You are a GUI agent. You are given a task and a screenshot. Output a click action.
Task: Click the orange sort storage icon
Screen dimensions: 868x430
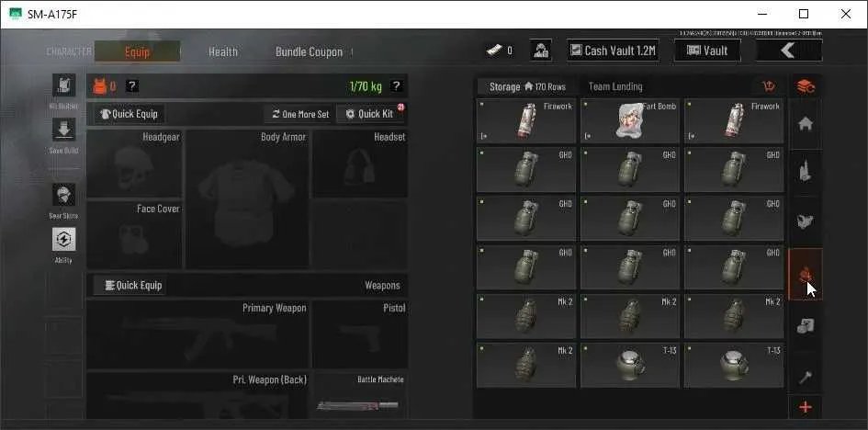(x=769, y=86)
